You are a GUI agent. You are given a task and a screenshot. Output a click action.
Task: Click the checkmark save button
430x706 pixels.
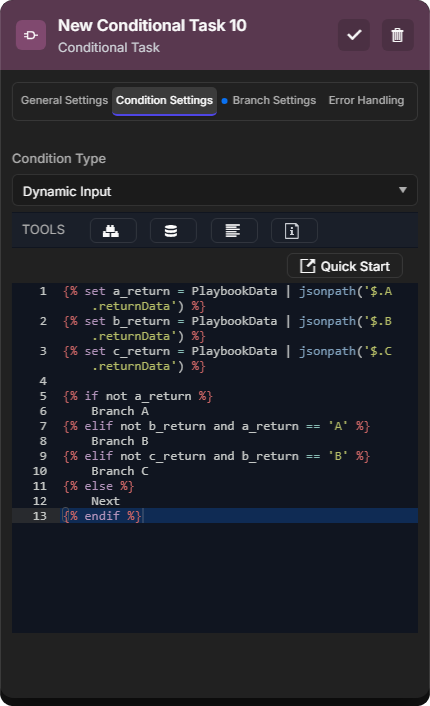(354, 35)
